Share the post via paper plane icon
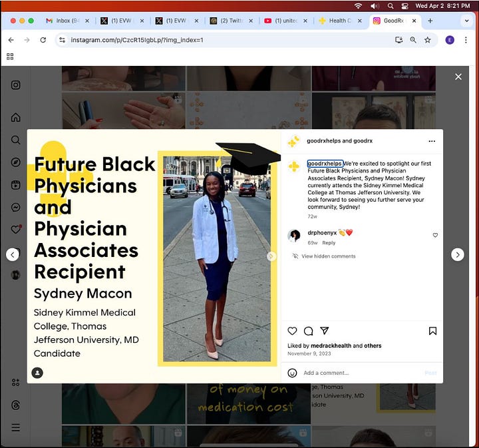Screen dimensions: 479x448 tap(324, 331)
